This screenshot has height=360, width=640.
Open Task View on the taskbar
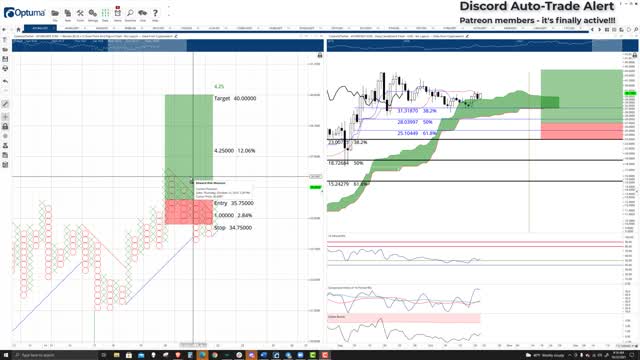pos(104,355)
